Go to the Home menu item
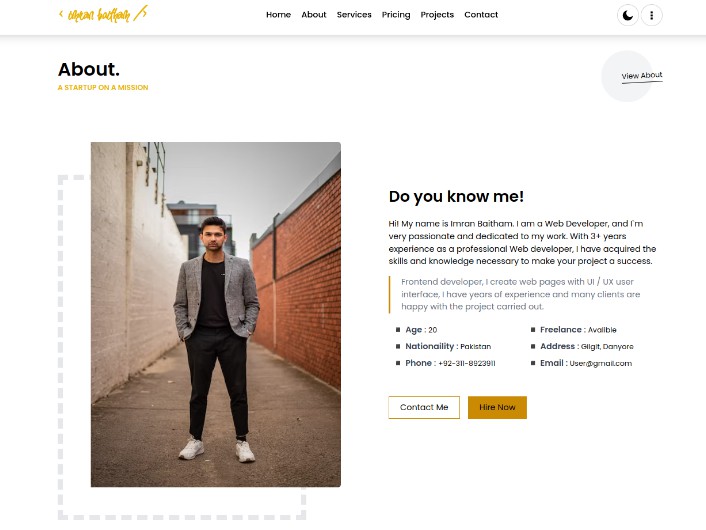Viewport: 706px width, 530px height. point(278,15)
